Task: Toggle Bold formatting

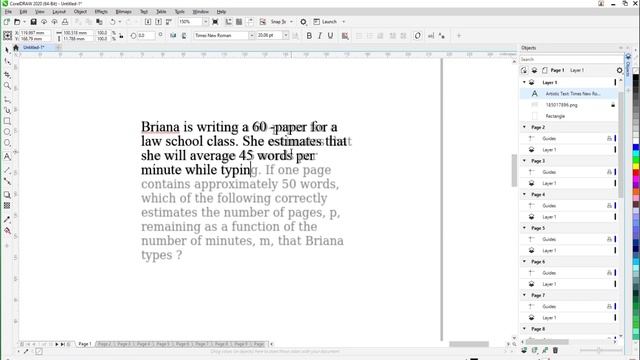Action: click(309, 36)
